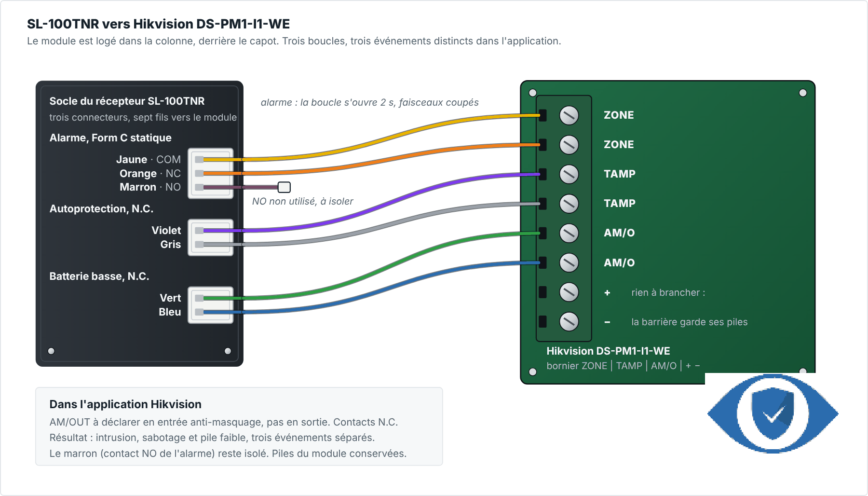
Task: Select the "Hikvision DS-PM1-I1-WE" board label
Action: click(608, 351)
